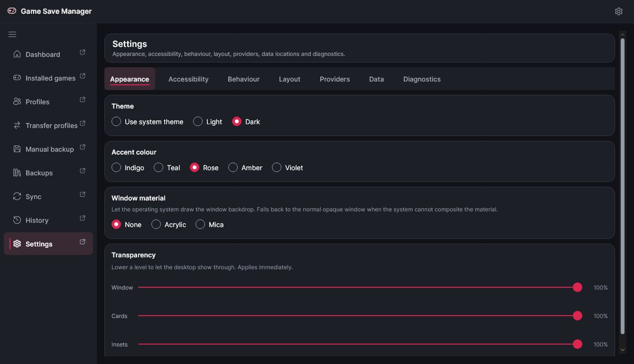Go to the Data tab
This screenshot has height=364, width=634.
(x=376, y=79)
